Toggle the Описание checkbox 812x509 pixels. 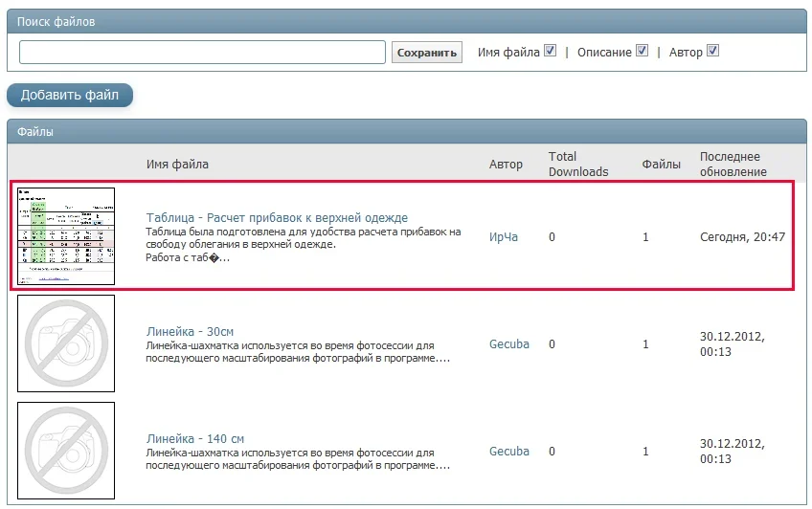(643, 51)
